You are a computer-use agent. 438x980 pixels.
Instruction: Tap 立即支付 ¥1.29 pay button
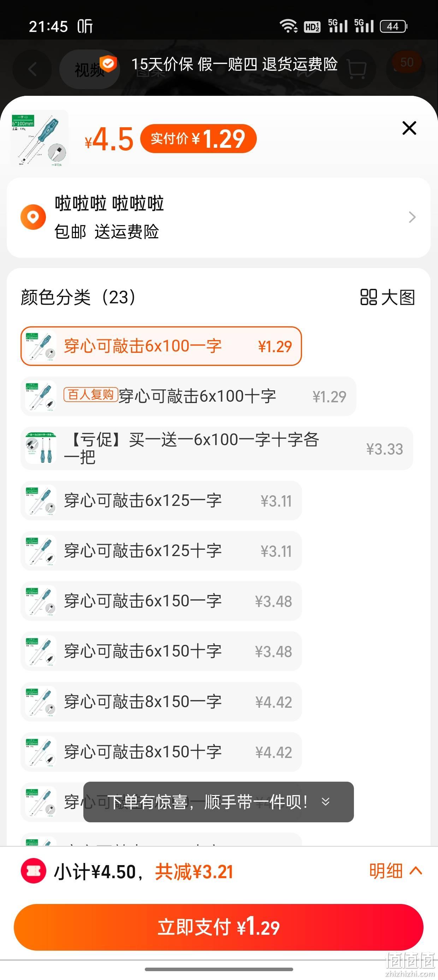coord(219,927)
